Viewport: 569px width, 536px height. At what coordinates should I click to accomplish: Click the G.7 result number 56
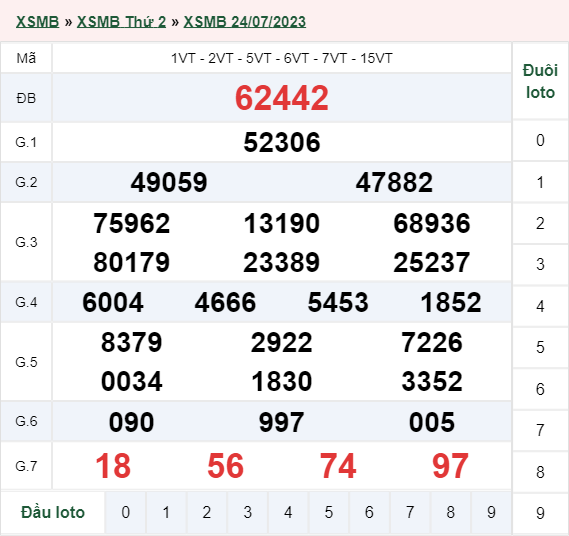[225, 466]
